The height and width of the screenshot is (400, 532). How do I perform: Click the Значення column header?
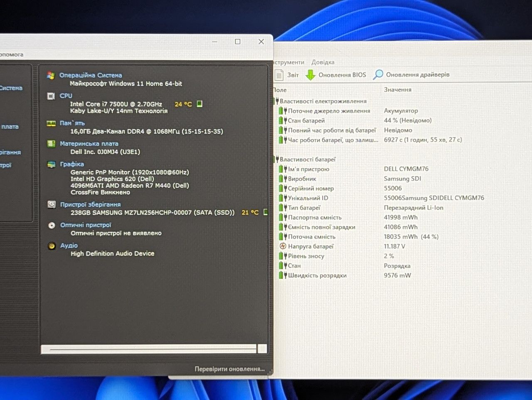point(398,90)
